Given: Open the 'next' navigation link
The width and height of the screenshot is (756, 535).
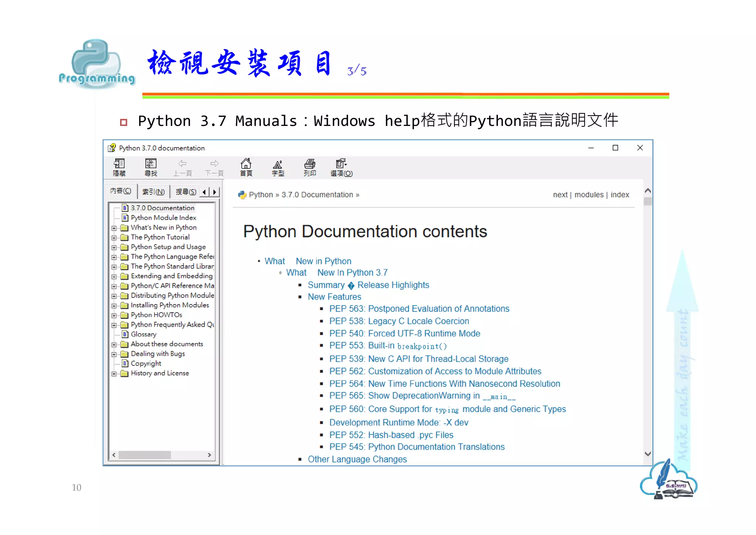Looking at the screenshot, I should tap(560, 195).
